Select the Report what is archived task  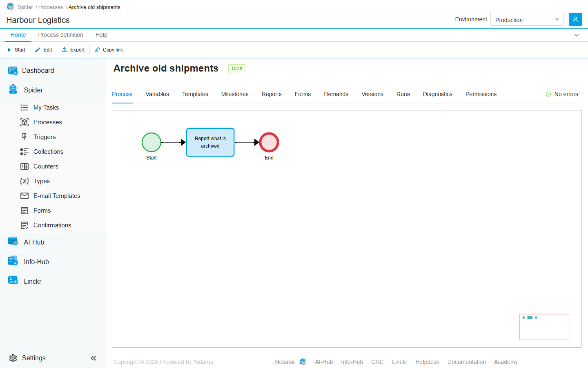[210, 142]
